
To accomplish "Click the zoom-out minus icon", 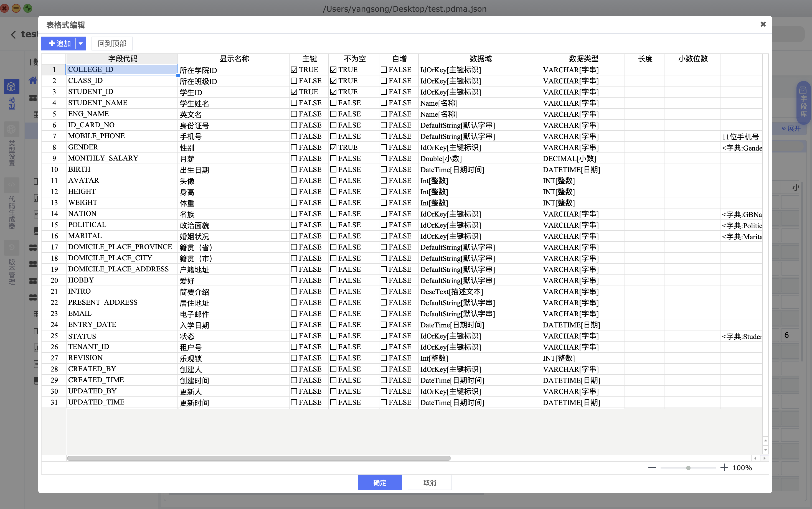I will (x=652, y=467).
